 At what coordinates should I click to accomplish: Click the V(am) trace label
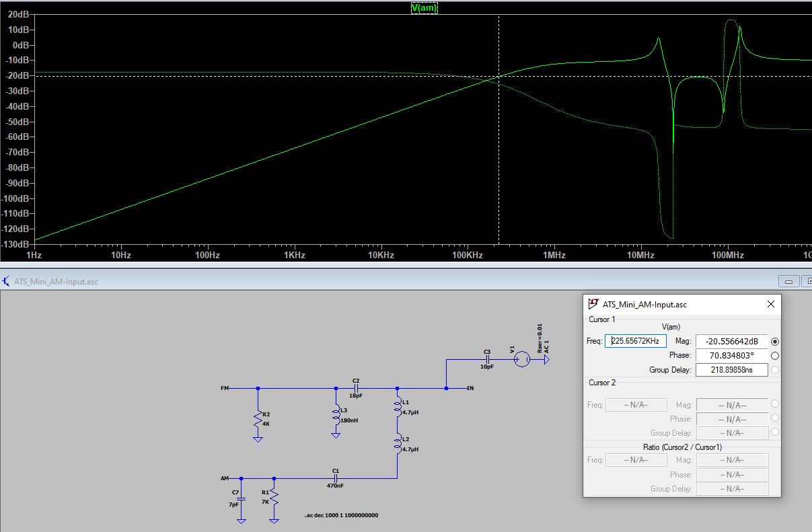coord(424,7)
